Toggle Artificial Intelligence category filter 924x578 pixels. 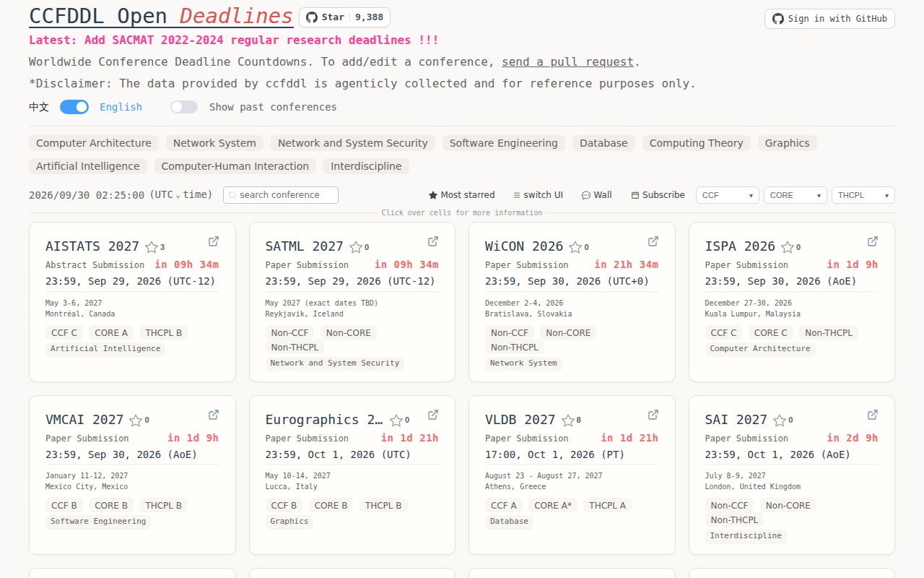88,166
